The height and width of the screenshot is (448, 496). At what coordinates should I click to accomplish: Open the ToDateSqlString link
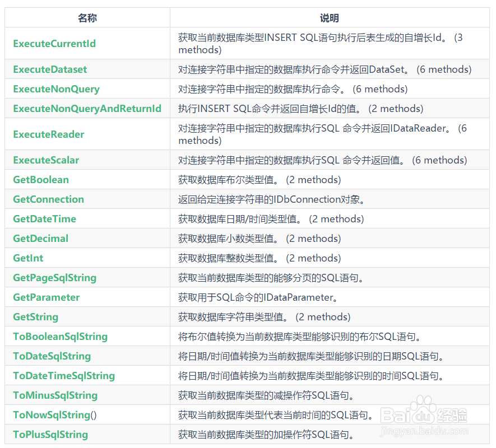tap(52, 356)
